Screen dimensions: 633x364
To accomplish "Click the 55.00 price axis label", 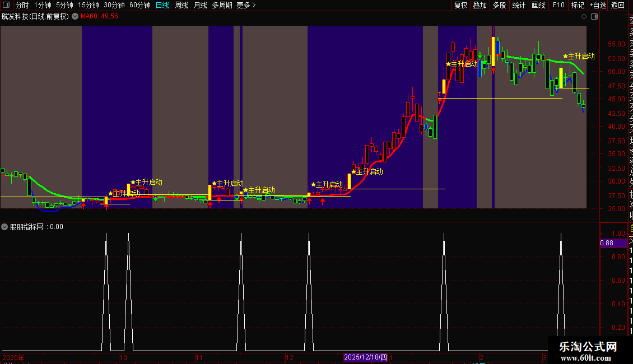I will pyautogui.click(x=616, y=44).
